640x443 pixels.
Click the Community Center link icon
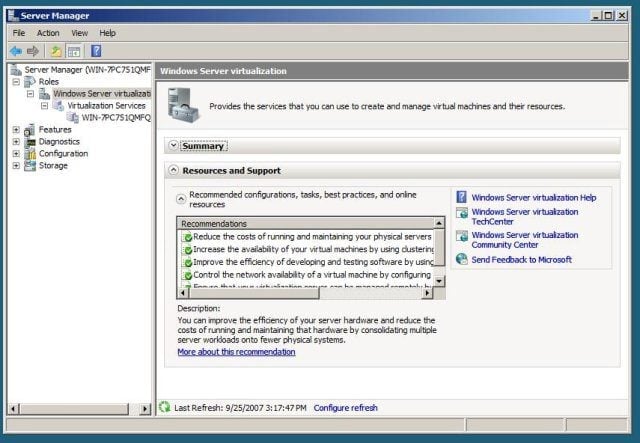tap(462, 236)
